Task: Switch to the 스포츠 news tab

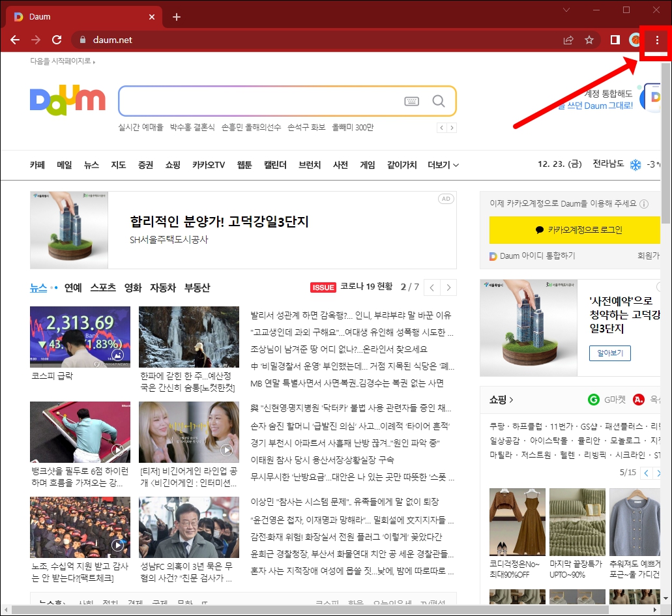Action: click(103, 287)
